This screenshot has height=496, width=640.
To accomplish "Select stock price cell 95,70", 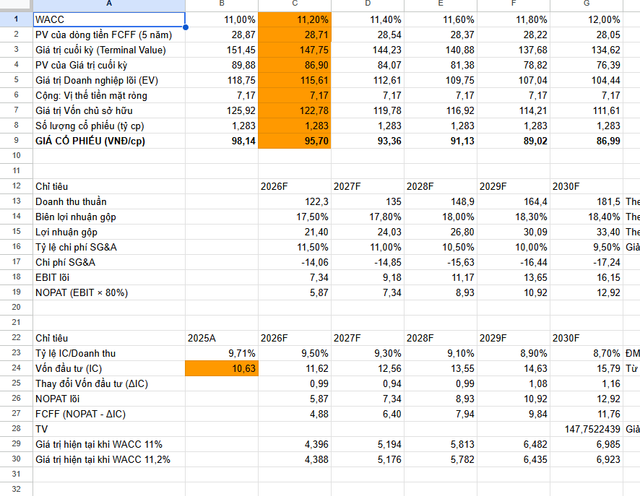I will click(x=295, y=141).
